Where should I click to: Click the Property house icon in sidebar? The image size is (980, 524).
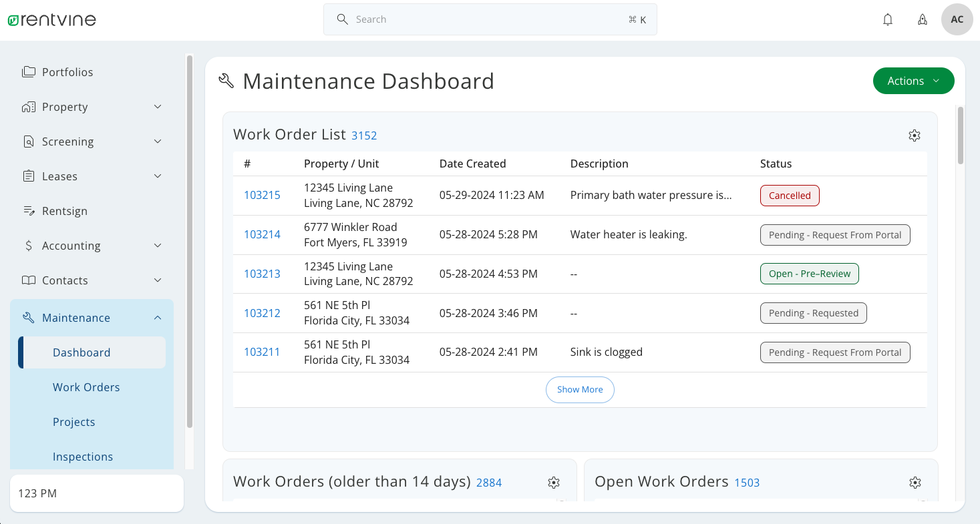(28, 106)
